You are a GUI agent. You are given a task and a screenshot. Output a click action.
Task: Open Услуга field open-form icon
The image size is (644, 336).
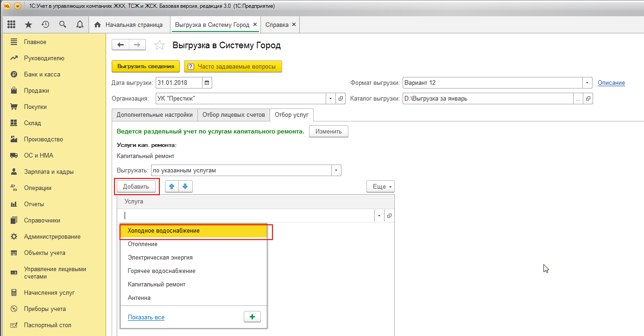[389, 216]
